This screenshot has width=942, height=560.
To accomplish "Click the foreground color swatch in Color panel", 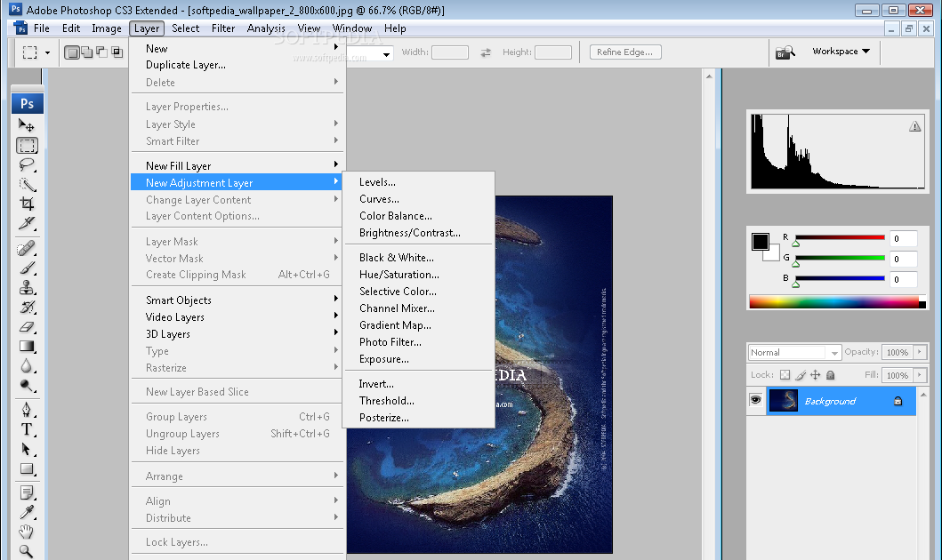I will (x=760, y=241).
